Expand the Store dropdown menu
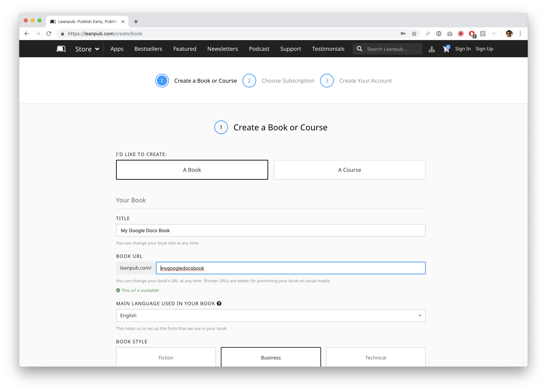Image resolution: width=547 pixels, height=392 pixels. point(87,49)
